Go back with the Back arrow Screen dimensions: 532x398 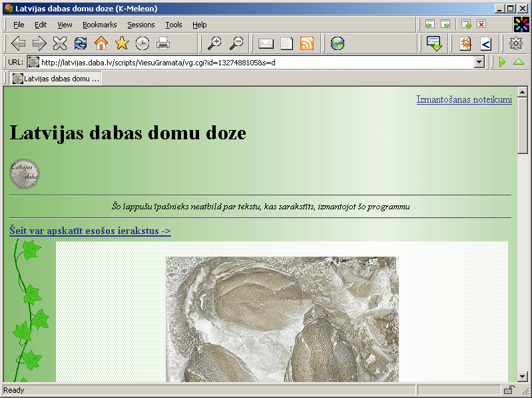coord(19,43)
